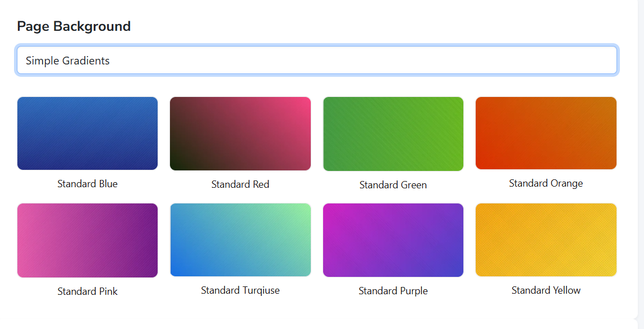Click the Page Background heading
The height and width of the screenshot is (329, 644).
click(x=74, y=26)
